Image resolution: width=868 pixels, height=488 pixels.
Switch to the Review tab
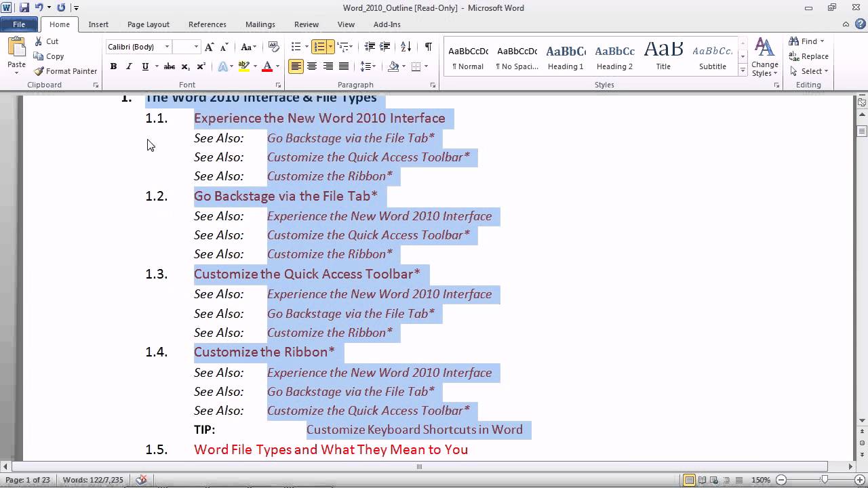tap(307, 24)
